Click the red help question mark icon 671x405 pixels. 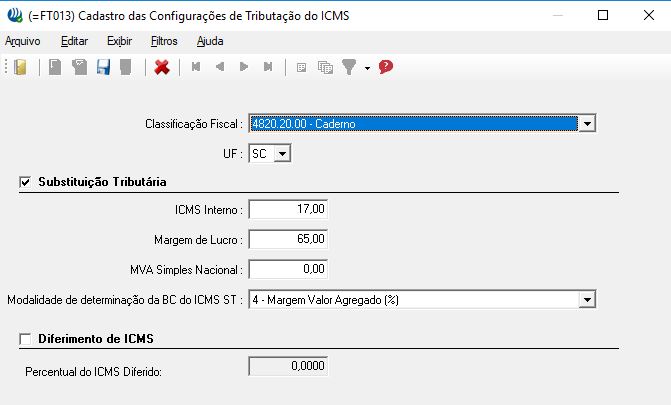[x=385, y=67]
